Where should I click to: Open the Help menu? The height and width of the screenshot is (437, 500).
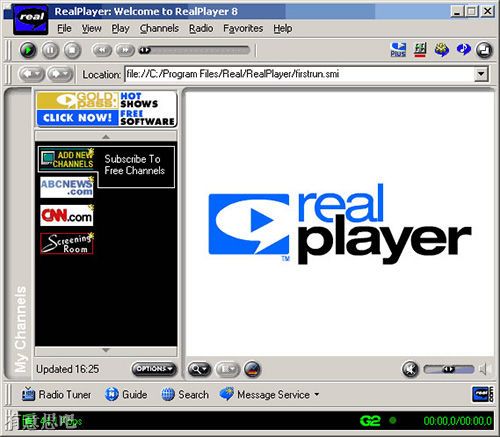pos(283,28)
